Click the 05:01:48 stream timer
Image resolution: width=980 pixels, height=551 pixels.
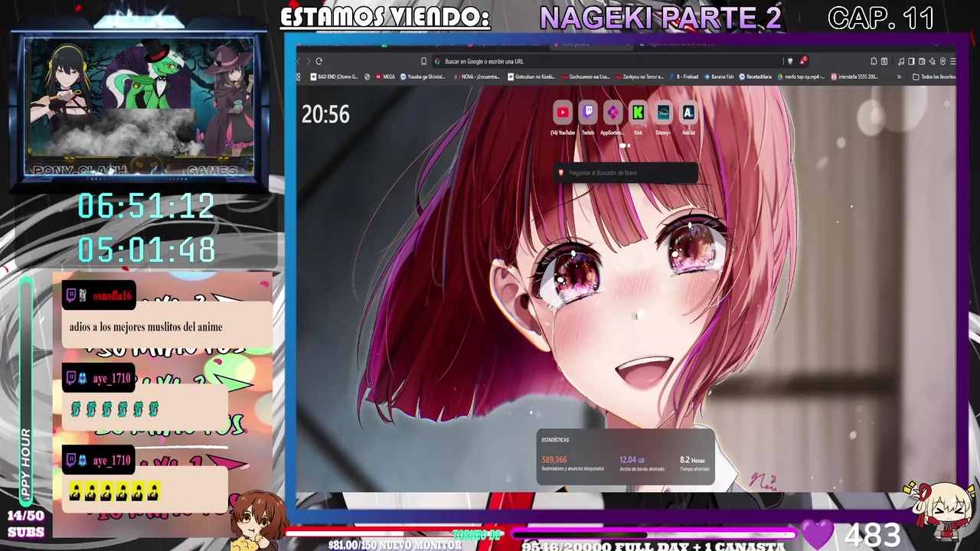(145, 250)
